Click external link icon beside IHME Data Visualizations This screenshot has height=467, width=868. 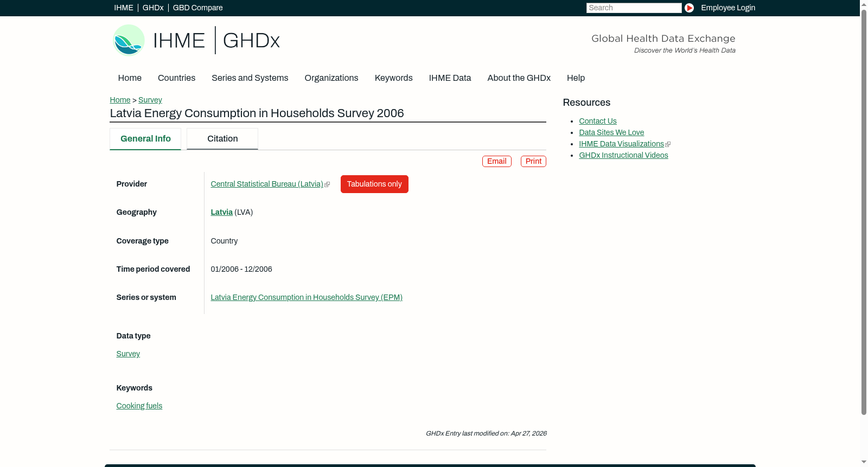668,144
